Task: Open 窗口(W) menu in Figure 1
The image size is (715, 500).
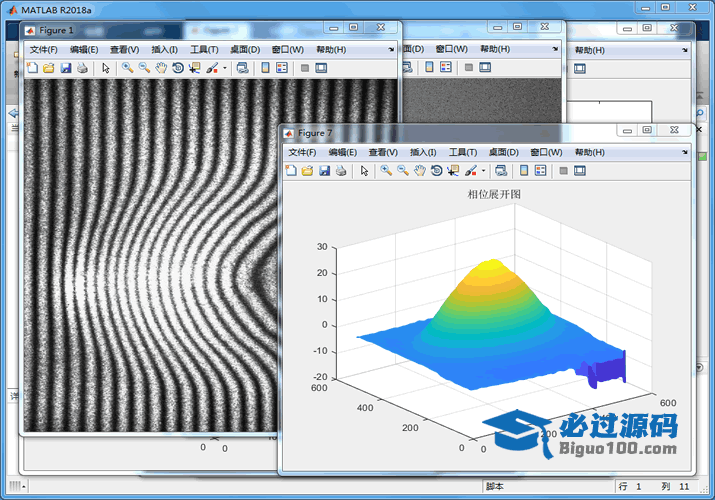Action: 288,50
